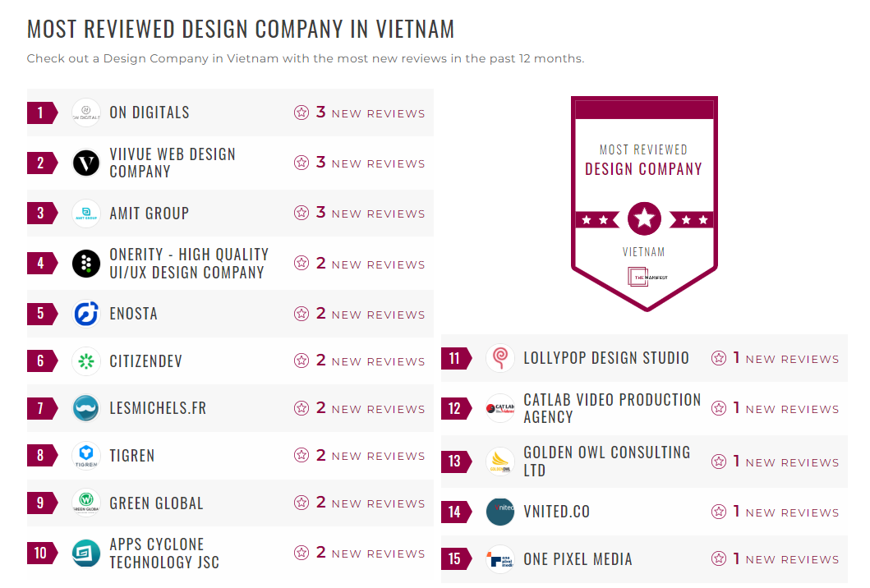Click the ON Digitals company logo

[86, 113]
